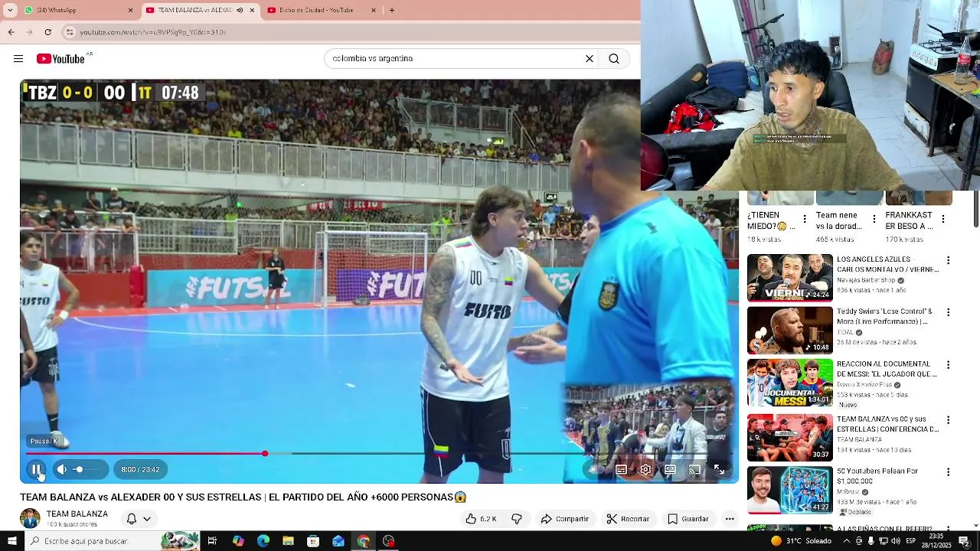
Task: Open options for LOS ANGELES AZULES video
Action: 948,261
